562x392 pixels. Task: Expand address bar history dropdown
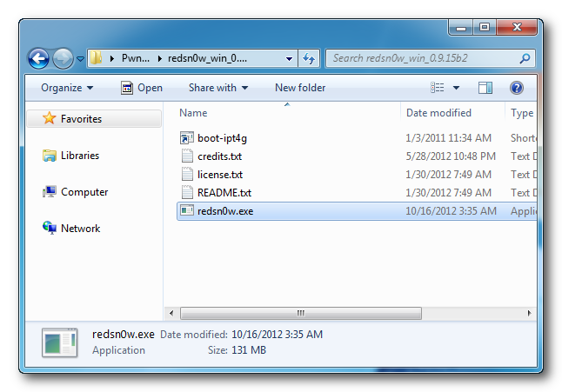click(x=289, y=59)
